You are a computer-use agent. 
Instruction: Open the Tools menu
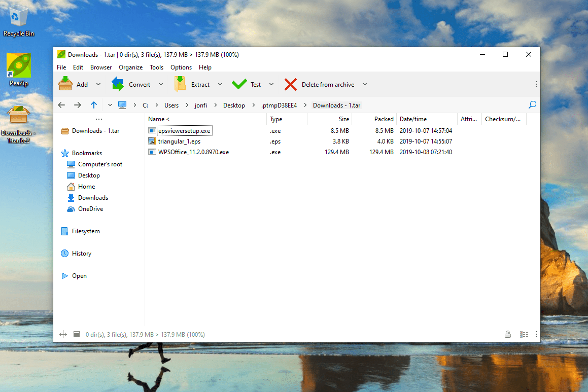(156, 67)
